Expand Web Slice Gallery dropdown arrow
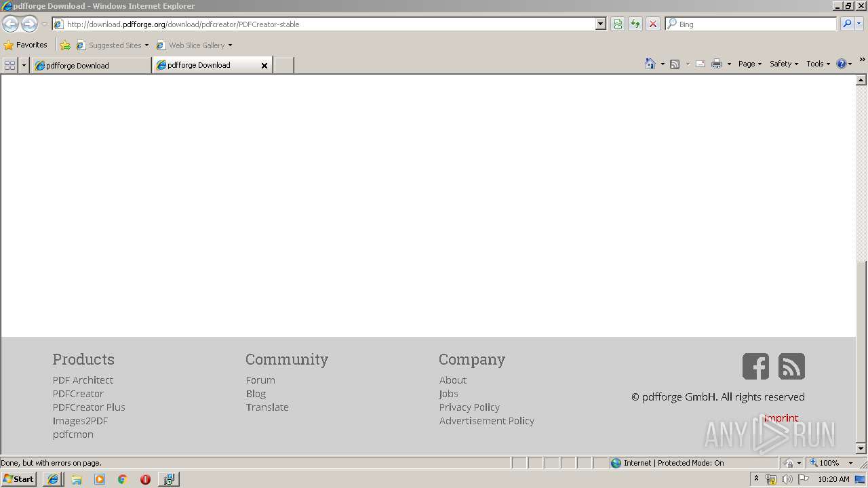Viewport: 868px width, 488px height. coord(230,45)
